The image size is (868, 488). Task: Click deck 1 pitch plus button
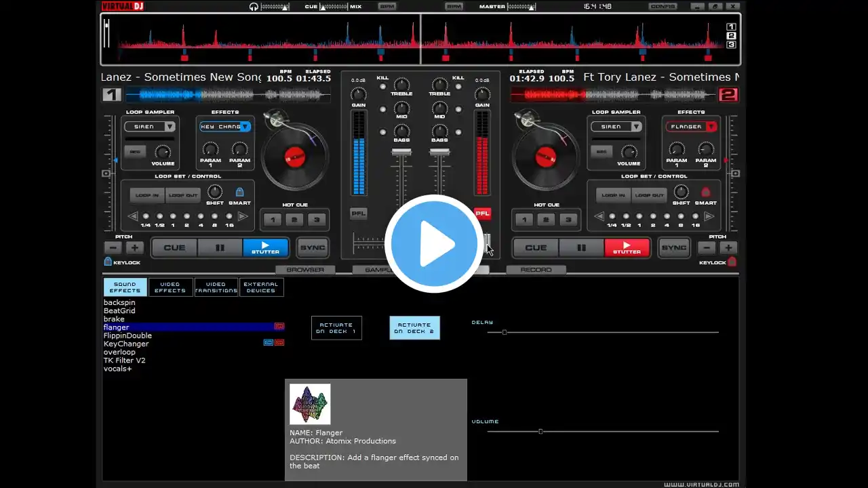tap(134, 247)
